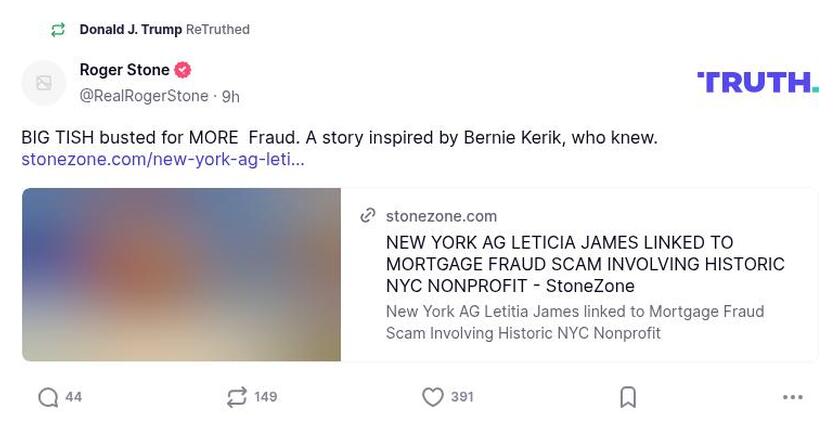The width and height of the screenshot is (840, 441).
Task: Bookmark this post
Action: [x=628, y=397]
